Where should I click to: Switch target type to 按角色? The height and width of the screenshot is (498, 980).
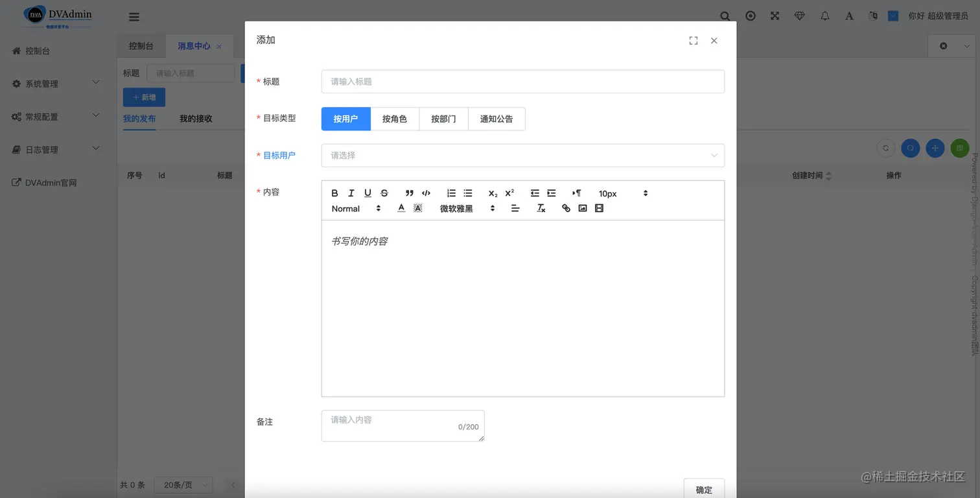click(x=395, y=119)
